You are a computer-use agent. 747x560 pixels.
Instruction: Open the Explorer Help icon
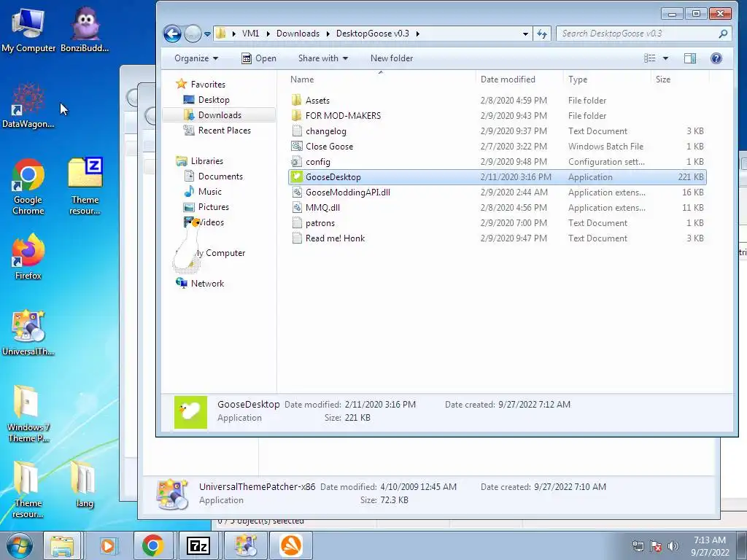point(716,58)
